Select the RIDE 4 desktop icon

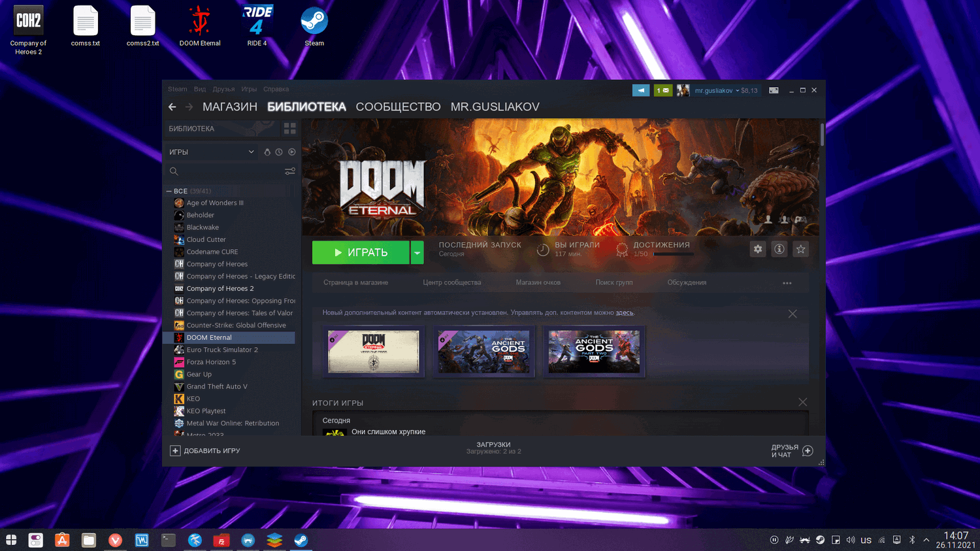(x=257, y=27)
